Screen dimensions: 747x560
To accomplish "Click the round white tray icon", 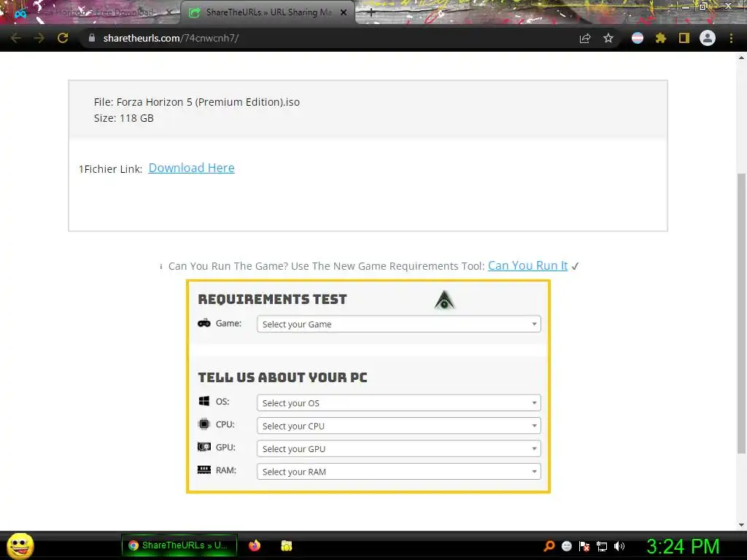I will (566, 546).
